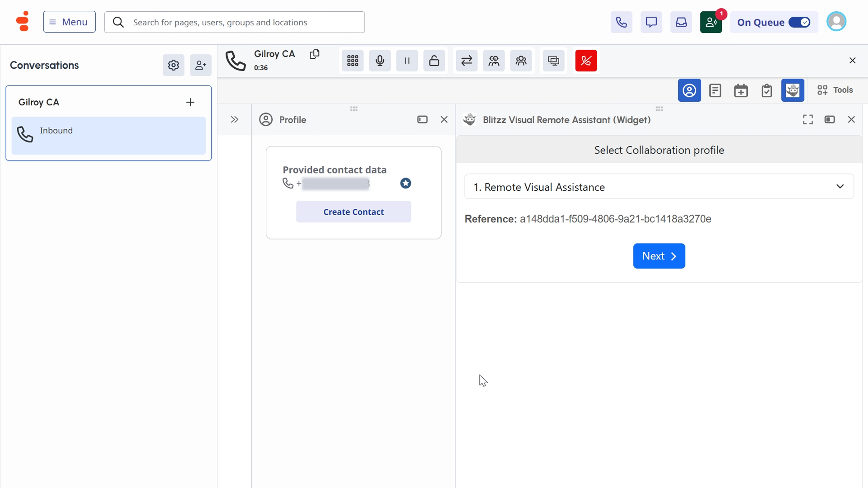The image size is (868, 488).
Task: Expand the Remote Visual Assistance dropdown
Action: coord(659,187)
